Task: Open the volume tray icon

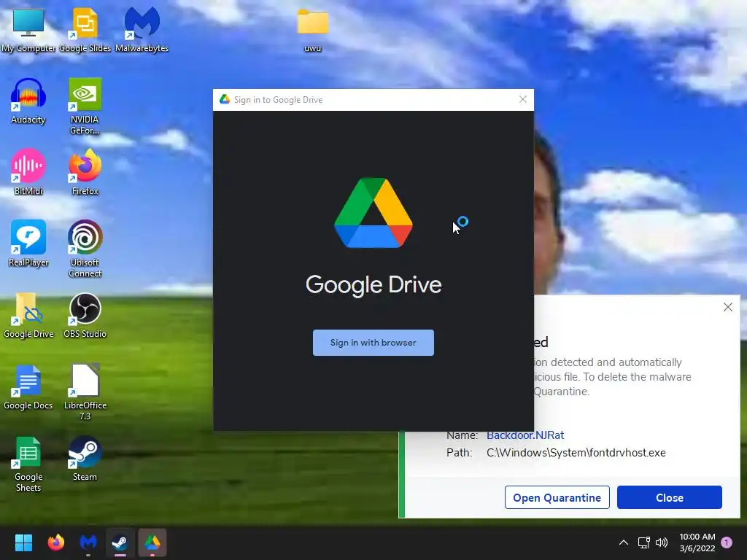Action: 662,542
